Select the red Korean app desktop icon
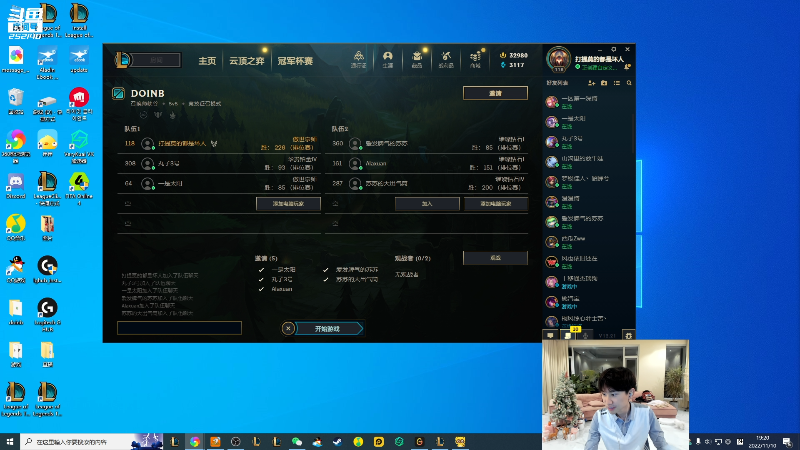Image resolution: width=800 pixels, height=450 pixels. click(79, 104)
